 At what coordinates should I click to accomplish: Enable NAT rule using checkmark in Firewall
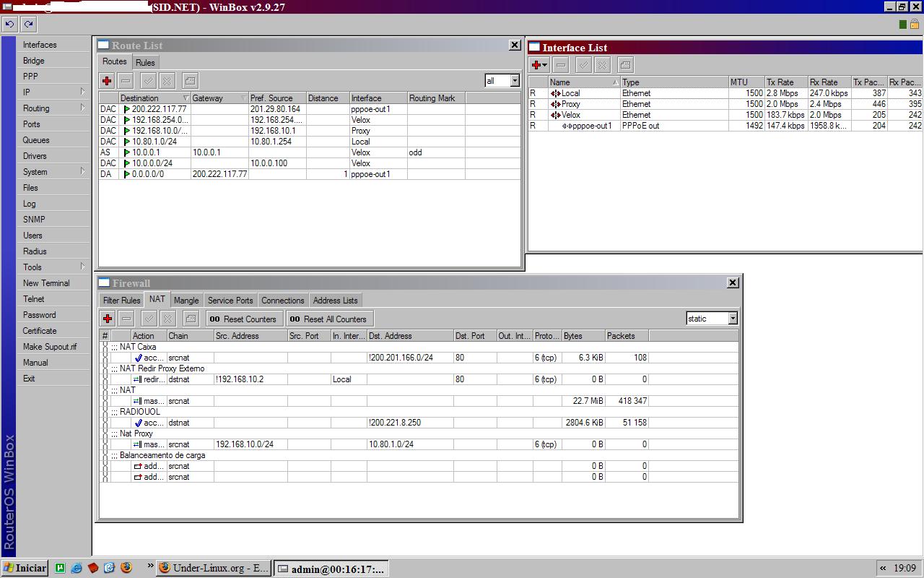(149, 319)
